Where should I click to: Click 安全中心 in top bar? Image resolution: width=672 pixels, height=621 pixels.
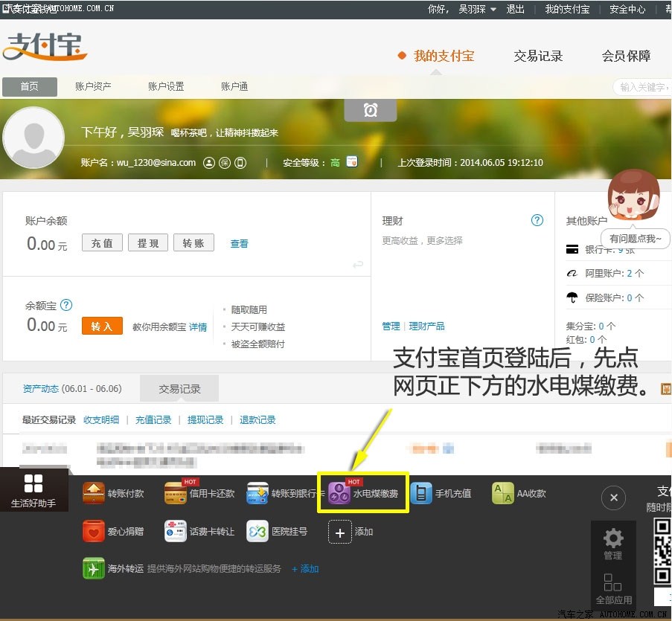[x=627, y=9]
